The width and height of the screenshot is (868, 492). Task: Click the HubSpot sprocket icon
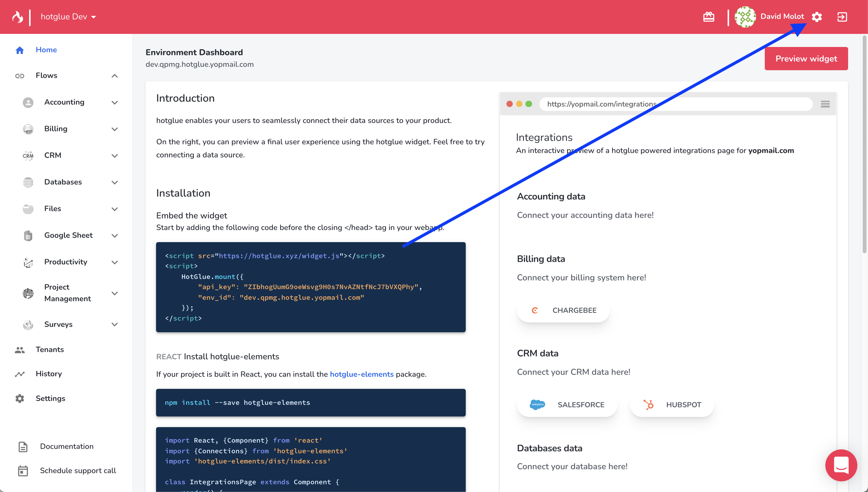648,405
